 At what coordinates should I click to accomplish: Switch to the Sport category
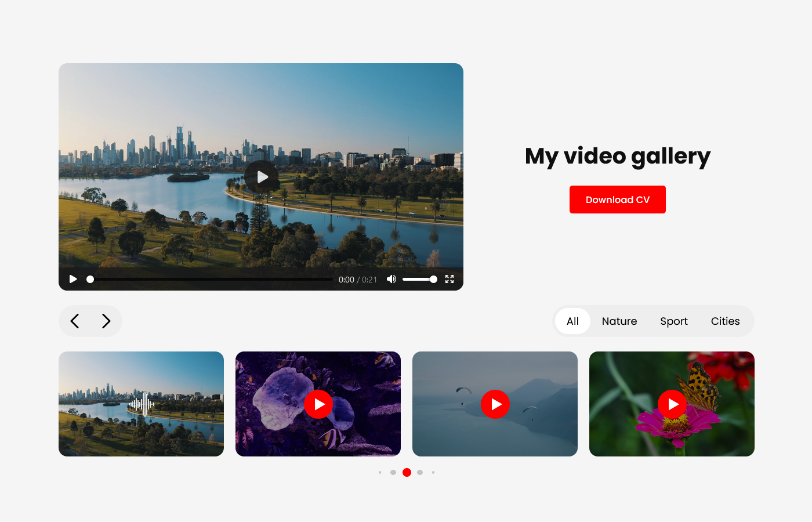[x=674, y=321]
